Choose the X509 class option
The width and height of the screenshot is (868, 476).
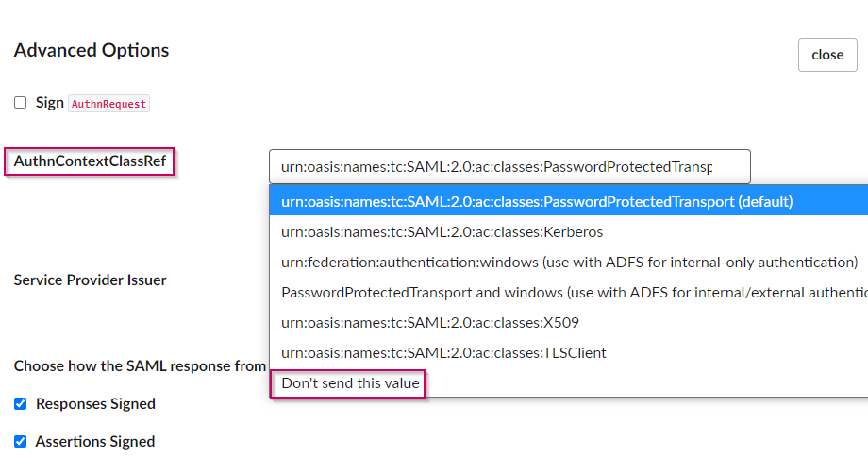tap(429, 322)
